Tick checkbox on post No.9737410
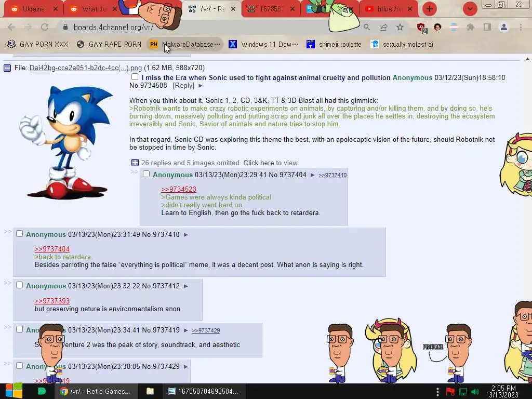The image size is (532, 399). click(19, 234)
